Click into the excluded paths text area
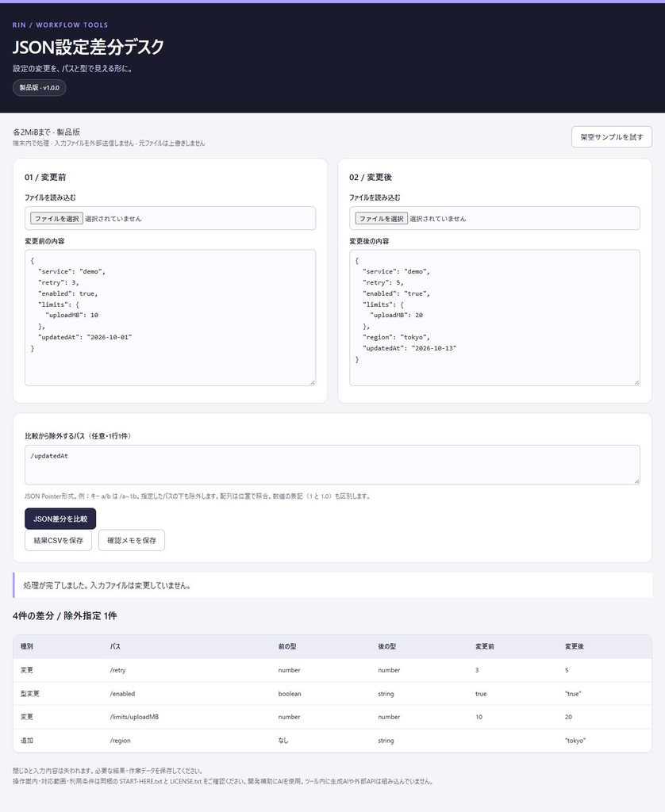665x812 pixels. pos(332,465)
